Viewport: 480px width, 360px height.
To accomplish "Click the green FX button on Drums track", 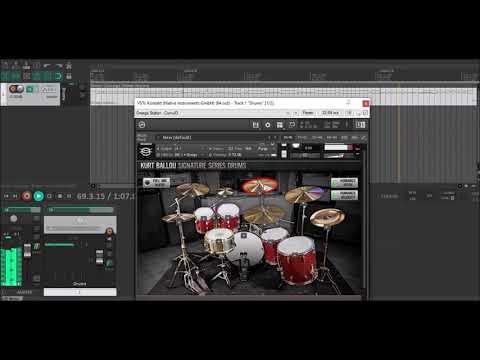I will pos(30,89).
